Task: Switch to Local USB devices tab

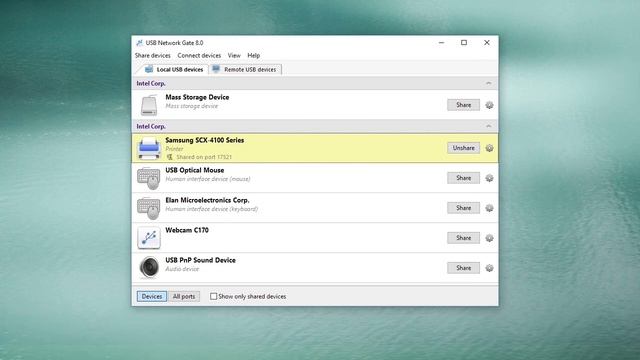Action: click(x=174, y=69)
